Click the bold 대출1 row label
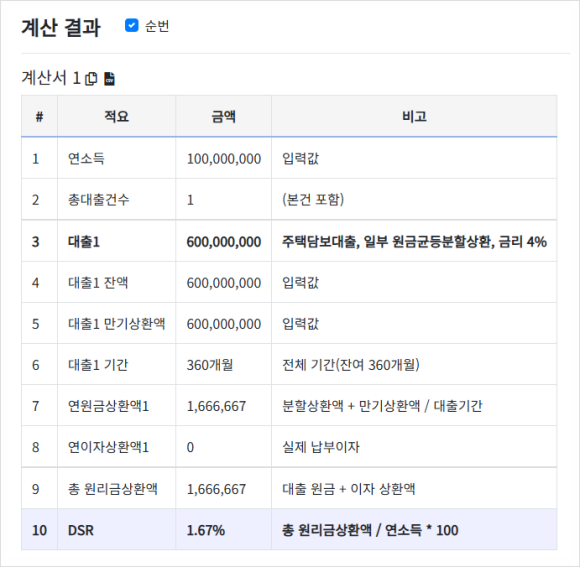The height and width of the screenshot is (567, 580). pos(84,242)
